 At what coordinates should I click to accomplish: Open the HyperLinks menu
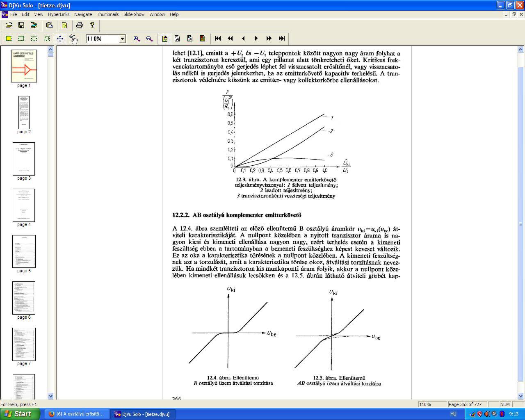pos(59,14)
